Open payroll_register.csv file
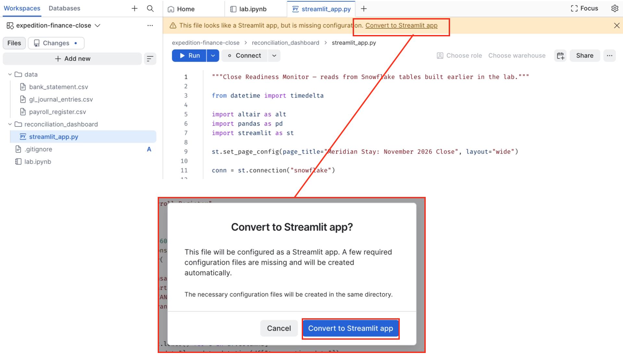 click(57, 112)
